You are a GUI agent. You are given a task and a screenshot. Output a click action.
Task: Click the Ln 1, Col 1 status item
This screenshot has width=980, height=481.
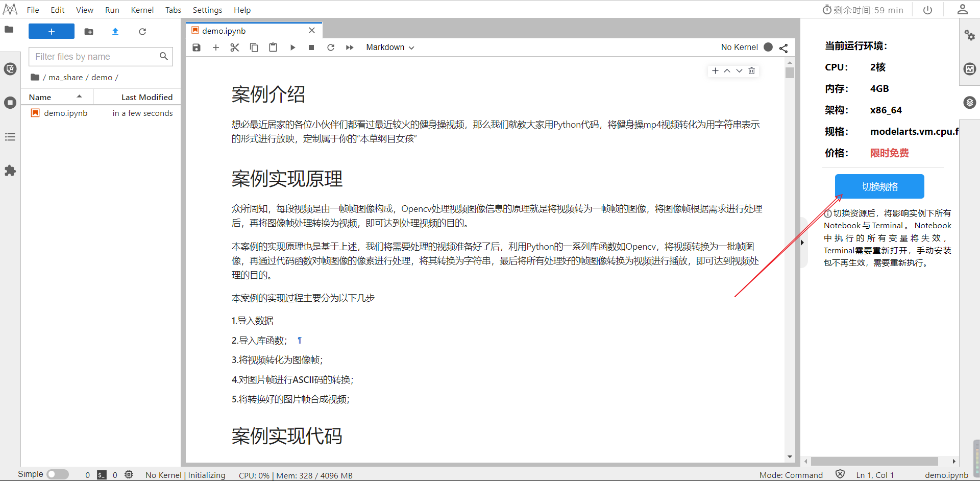tap(875, 475)
